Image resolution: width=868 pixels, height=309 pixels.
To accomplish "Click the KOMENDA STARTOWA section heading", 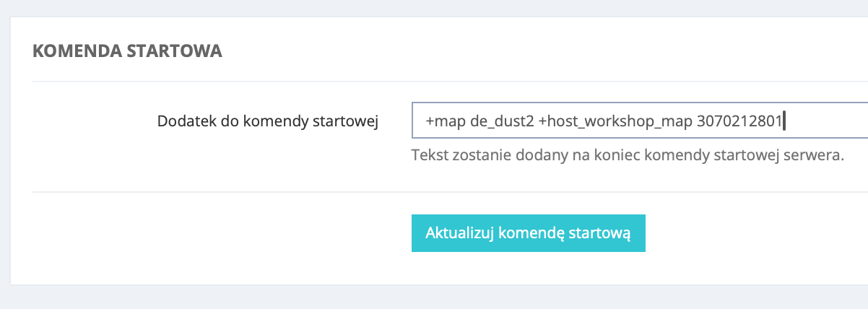I will 127,51.
